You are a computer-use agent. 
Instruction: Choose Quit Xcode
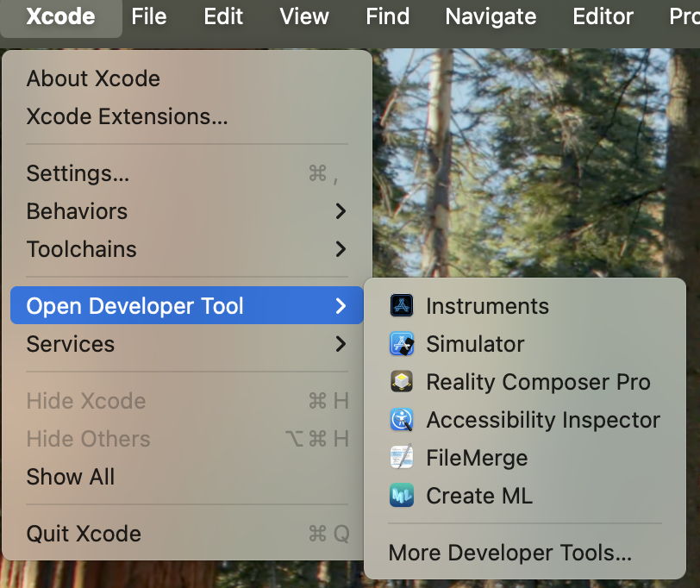[186, 534]
